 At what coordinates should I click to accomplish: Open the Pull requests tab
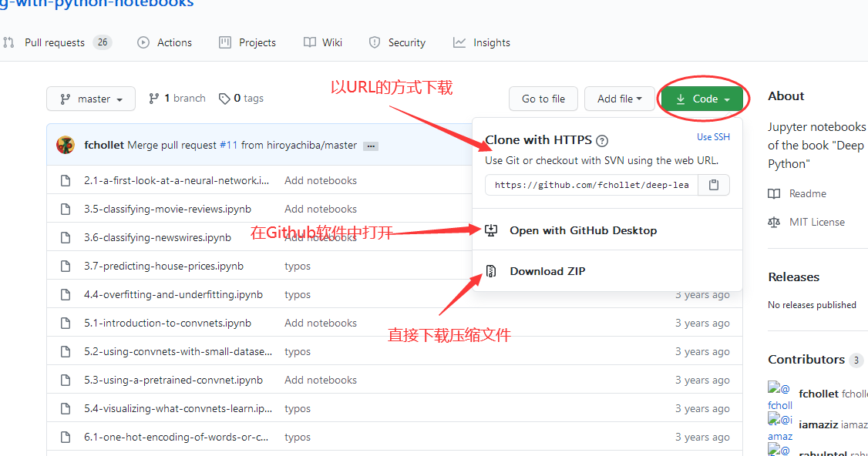pos(56,42)
